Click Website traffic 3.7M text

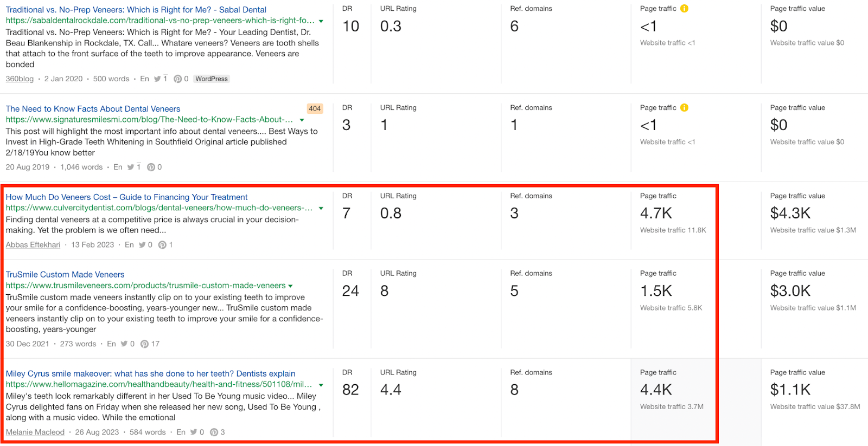[672, 407]
